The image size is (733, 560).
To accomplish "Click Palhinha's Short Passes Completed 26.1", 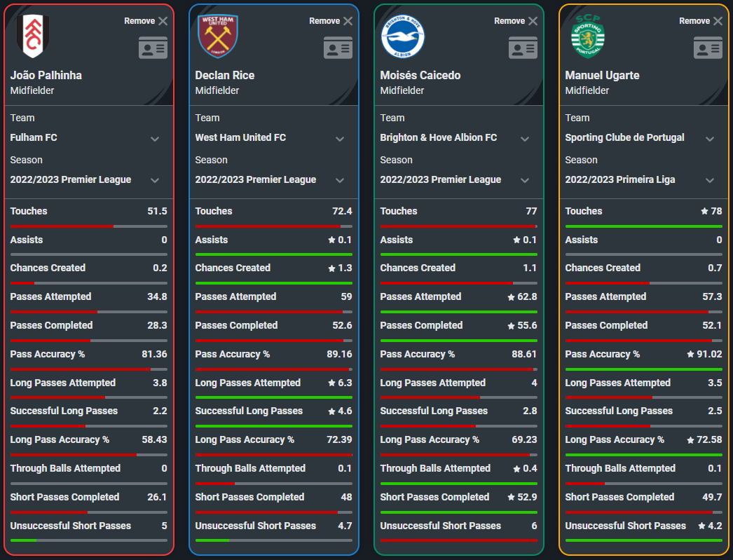I will pyautogui.click(x=157, y=498).
